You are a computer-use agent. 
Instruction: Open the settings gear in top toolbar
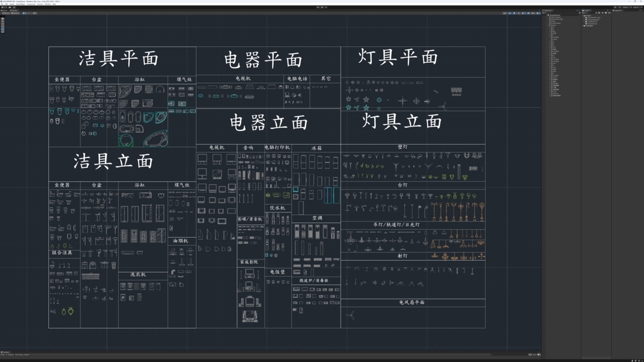14,7
